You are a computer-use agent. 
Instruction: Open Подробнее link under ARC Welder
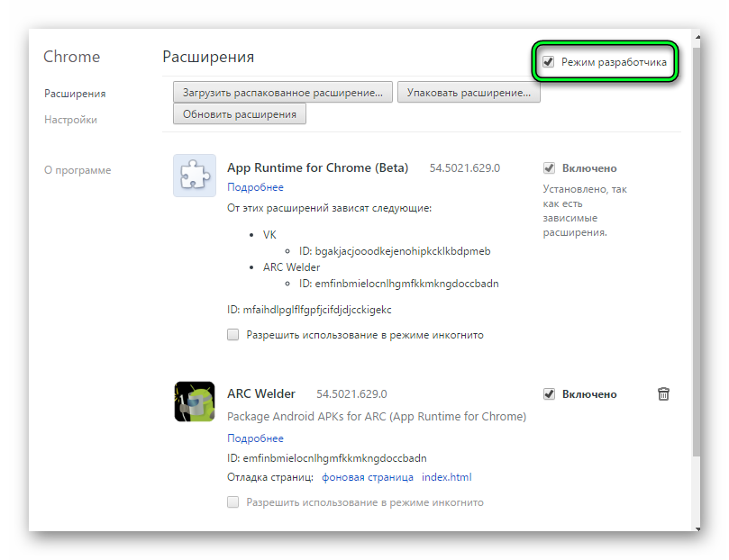255,438
